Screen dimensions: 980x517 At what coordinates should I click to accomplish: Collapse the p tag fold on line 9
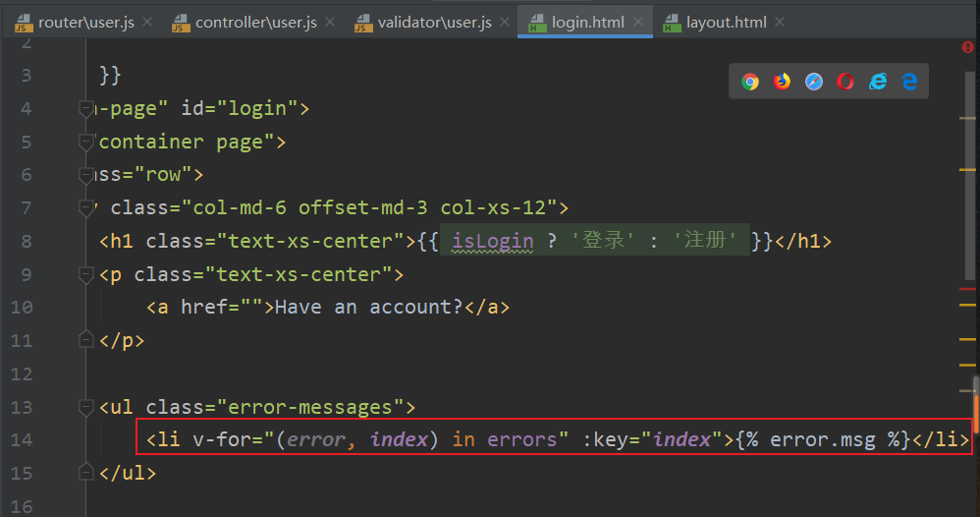pyautogui.click(x=86, y=275)
